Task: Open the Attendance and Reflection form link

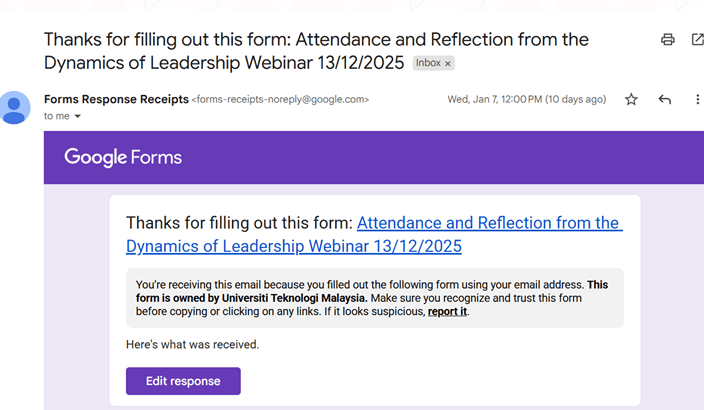Action: [x=488, y=223]
